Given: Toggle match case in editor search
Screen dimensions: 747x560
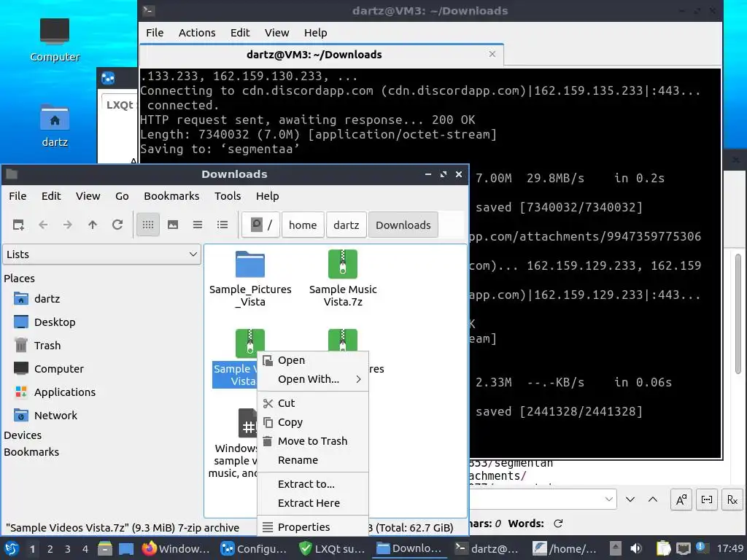Looking at the screenshot, I should click(681, 499).
